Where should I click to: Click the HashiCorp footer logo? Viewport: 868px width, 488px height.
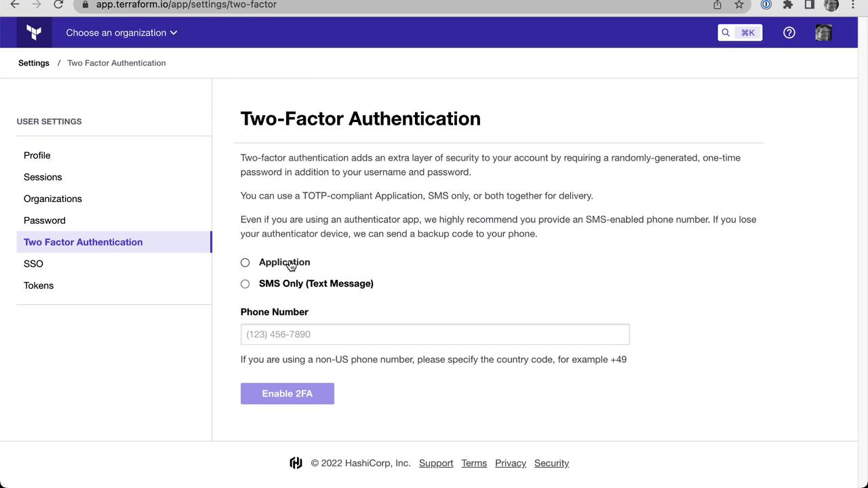[x=296, y=463]
